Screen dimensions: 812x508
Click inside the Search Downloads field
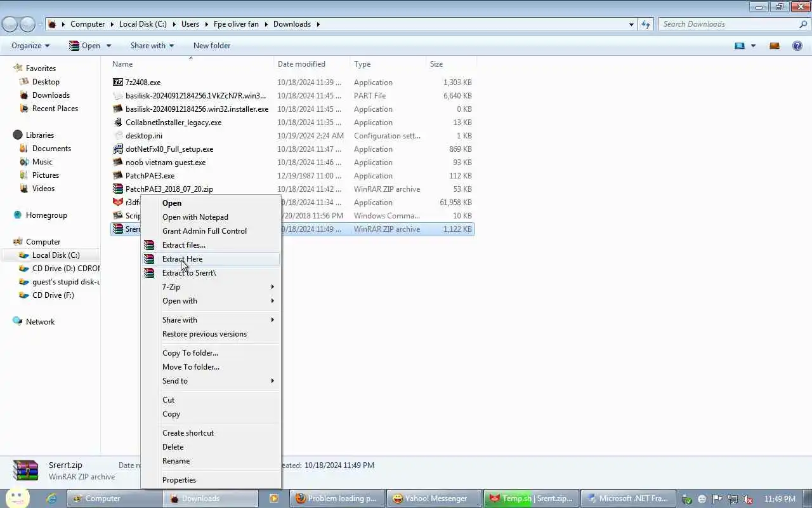pos(728,24)
